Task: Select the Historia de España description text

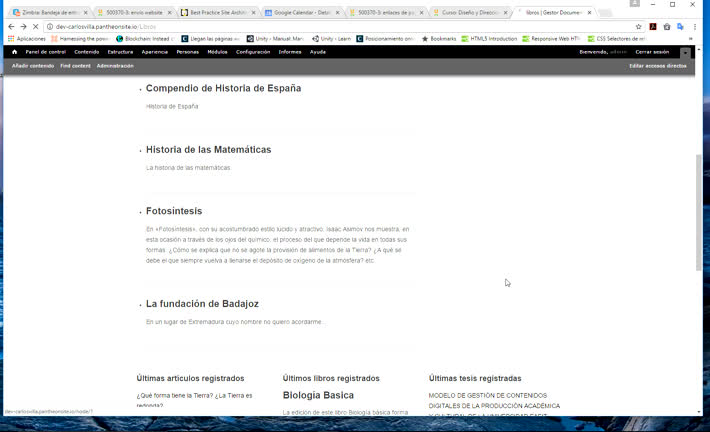Action: (x=172, y=106)
